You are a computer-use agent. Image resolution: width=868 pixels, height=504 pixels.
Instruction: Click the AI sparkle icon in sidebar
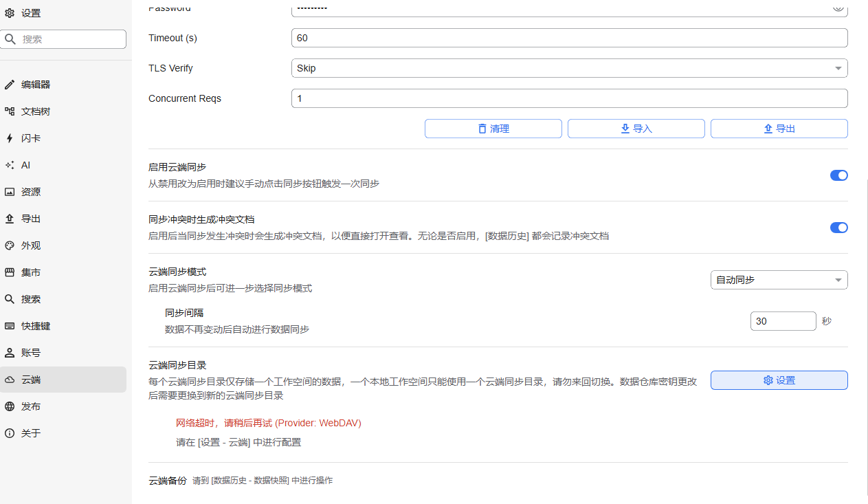10,165
